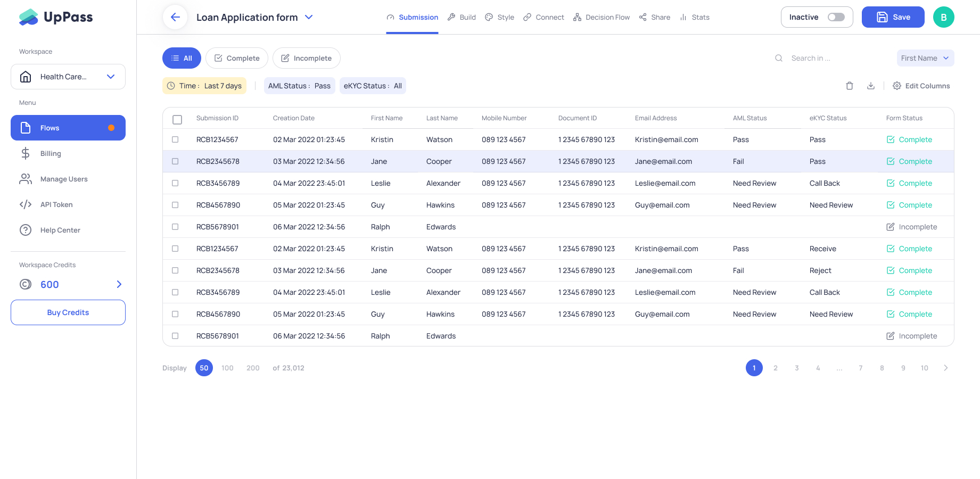The width and height of the screenshot is (980, 479).
Task: Go to page 2
Action: pyautogui.click(x=776, y=368)
